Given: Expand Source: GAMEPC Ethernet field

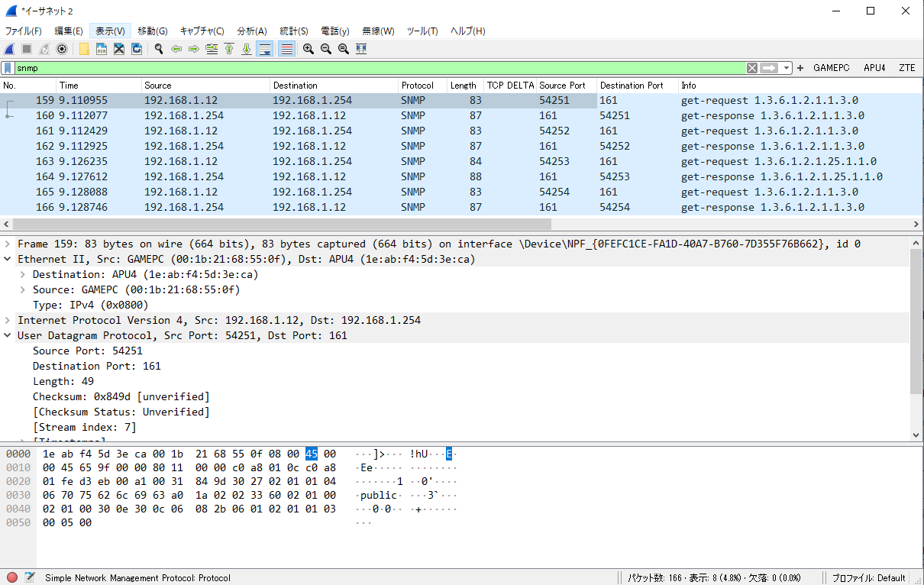Looking at the screenshot, I should [23, 289].
